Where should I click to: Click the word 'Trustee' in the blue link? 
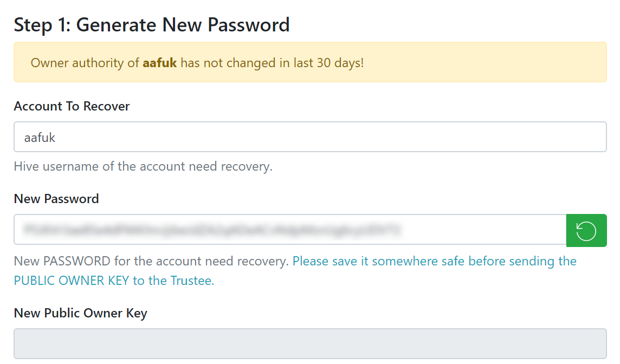coord(192,281)
